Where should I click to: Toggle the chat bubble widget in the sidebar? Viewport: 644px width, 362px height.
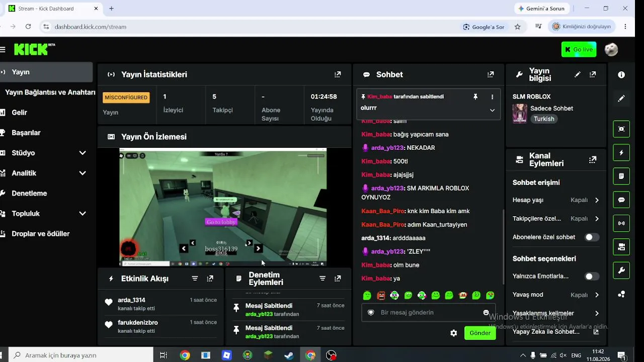coord(621,200)
